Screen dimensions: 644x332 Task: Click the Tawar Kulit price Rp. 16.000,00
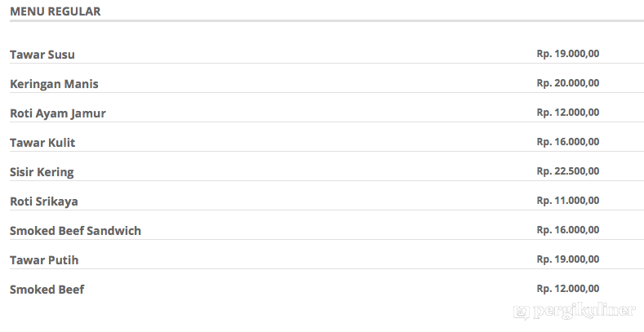point(568,142)
